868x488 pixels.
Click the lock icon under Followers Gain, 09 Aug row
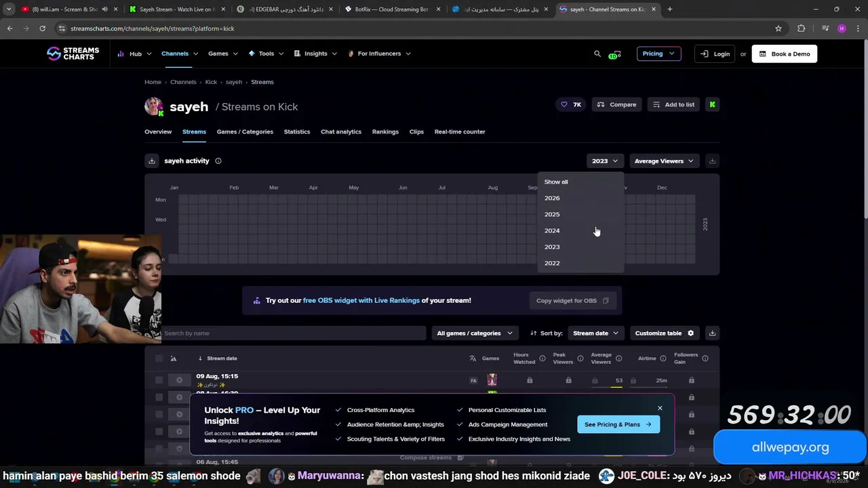(x=691, y=380)
